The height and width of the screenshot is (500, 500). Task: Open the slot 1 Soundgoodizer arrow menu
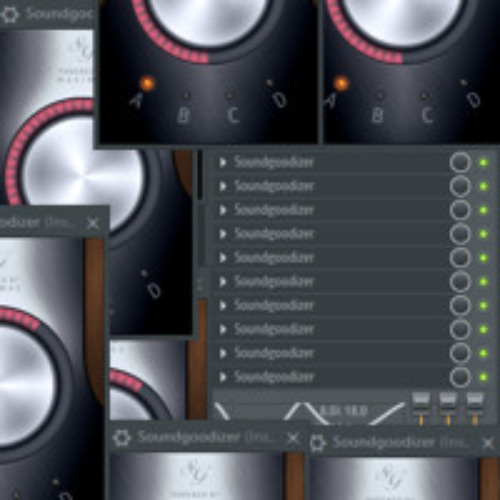click(223, 163)
